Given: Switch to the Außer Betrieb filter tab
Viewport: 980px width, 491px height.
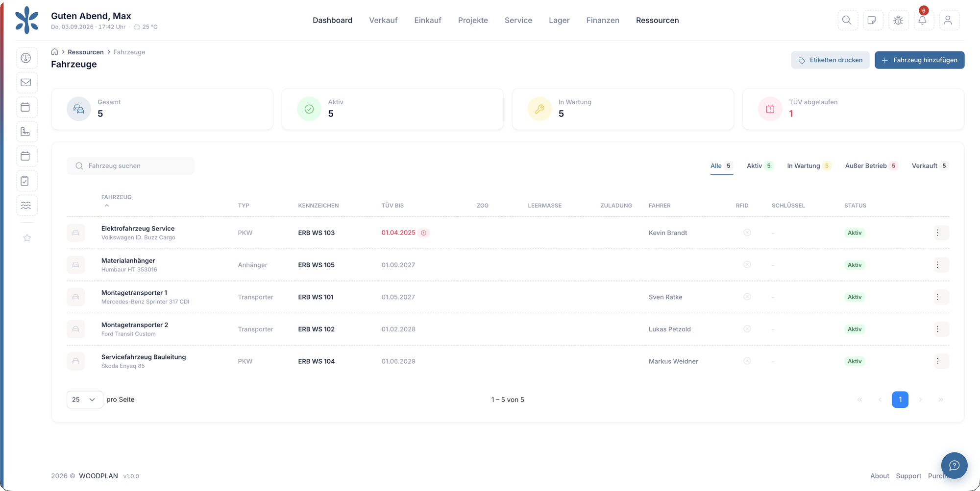Looking at the screenshot, I should coord(871,166).
